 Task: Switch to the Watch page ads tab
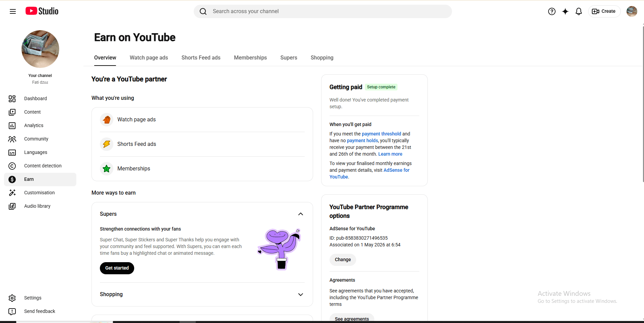[149, 58]
